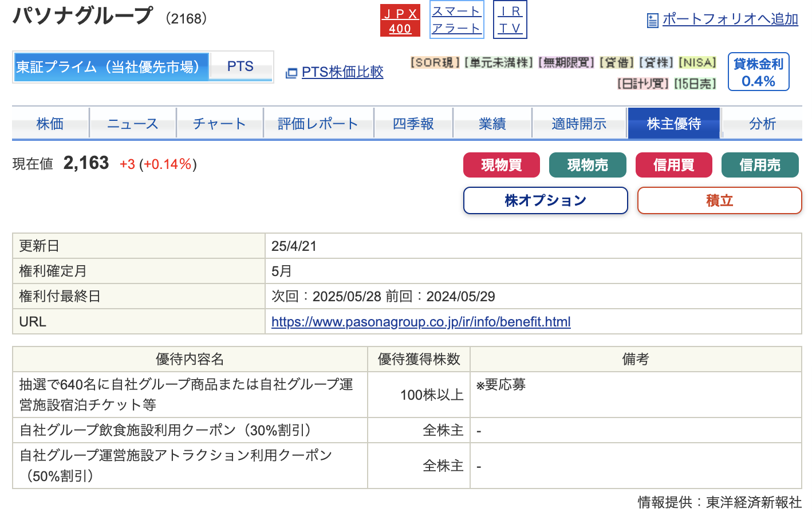Click the price change +3 (+0.14%)
812x512 pixels.
[x=158, y=164]
